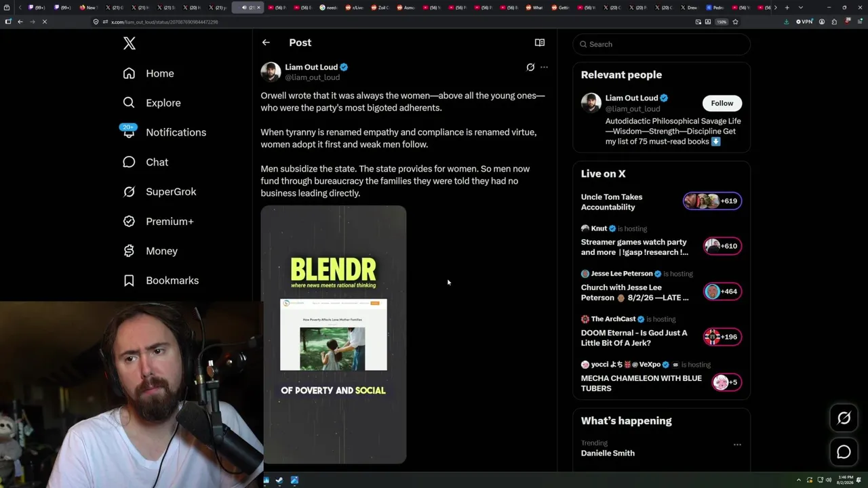Open the browser application menu
868x488 pixels.
pyautogui.click(x=859, y=22)
